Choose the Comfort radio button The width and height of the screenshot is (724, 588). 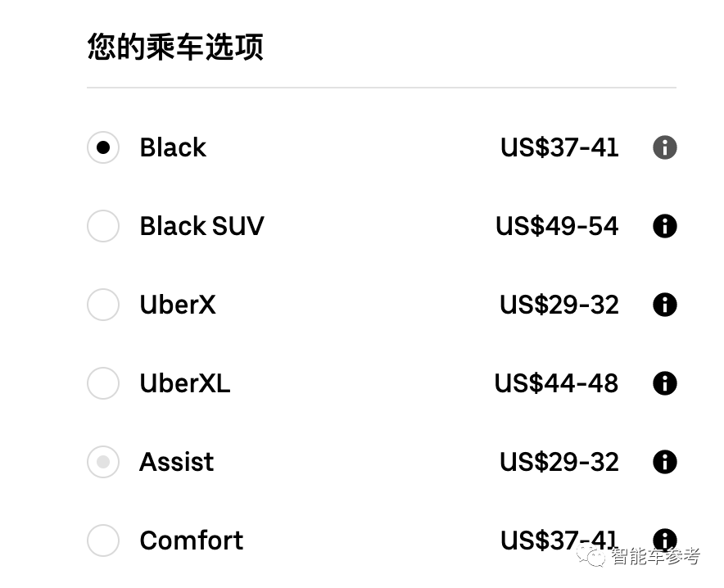click(103, 541)
